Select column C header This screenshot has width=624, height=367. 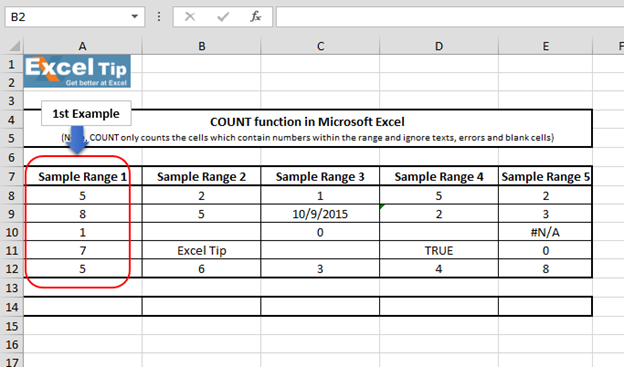(x=320, y=46)
